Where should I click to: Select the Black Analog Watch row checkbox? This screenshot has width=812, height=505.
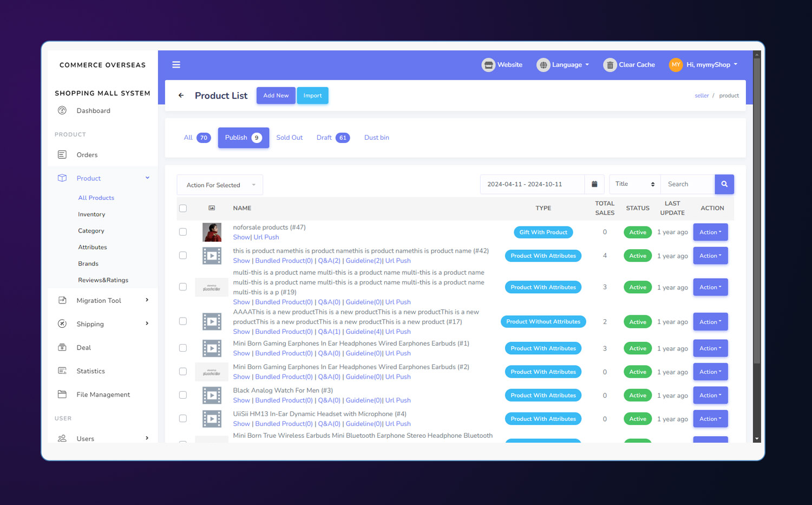(183, 395)
